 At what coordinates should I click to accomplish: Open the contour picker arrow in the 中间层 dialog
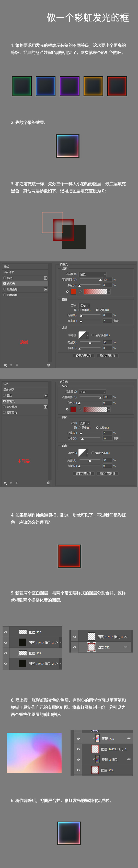click(x=87, y=453)
